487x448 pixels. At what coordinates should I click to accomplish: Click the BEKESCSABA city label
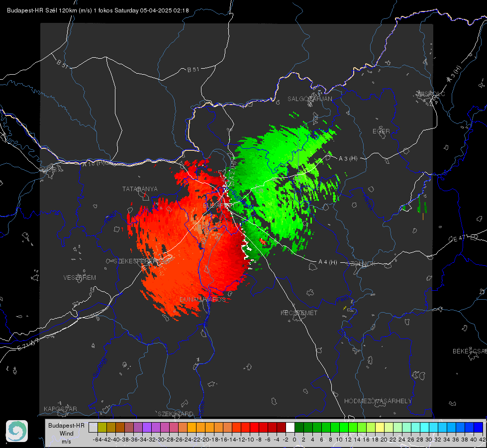point(470,351)
